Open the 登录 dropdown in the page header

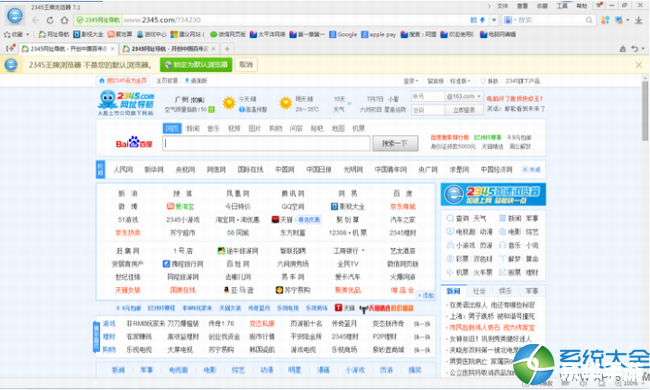pos(411,81)
